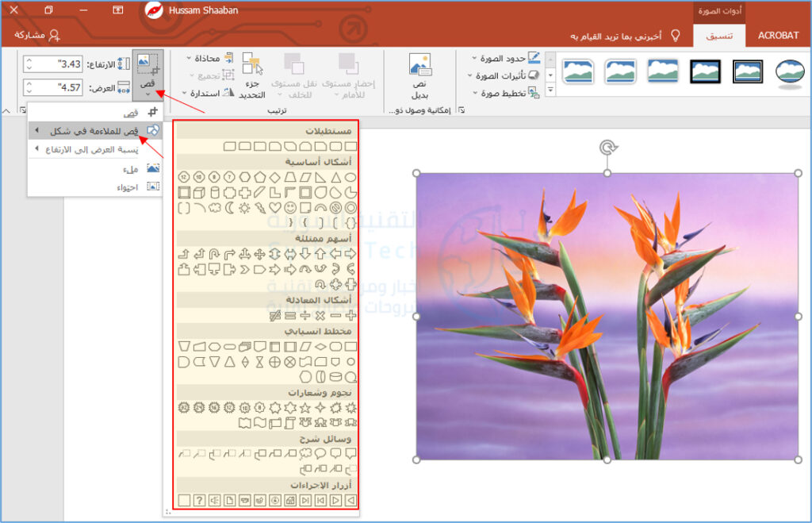Open the نسبة العرض إلى الارتفاع submenu
This screenshot has height=523, width=812.
[95, 149]
